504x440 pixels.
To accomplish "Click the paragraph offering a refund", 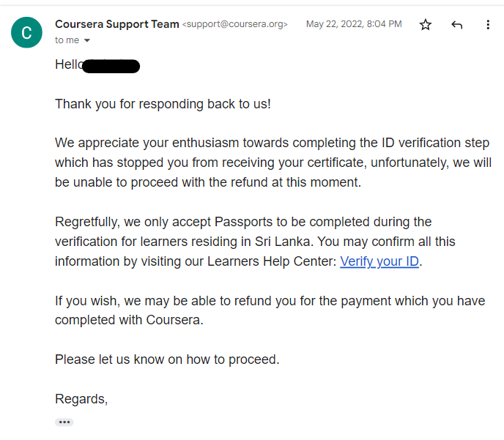I will coord(270,310).
